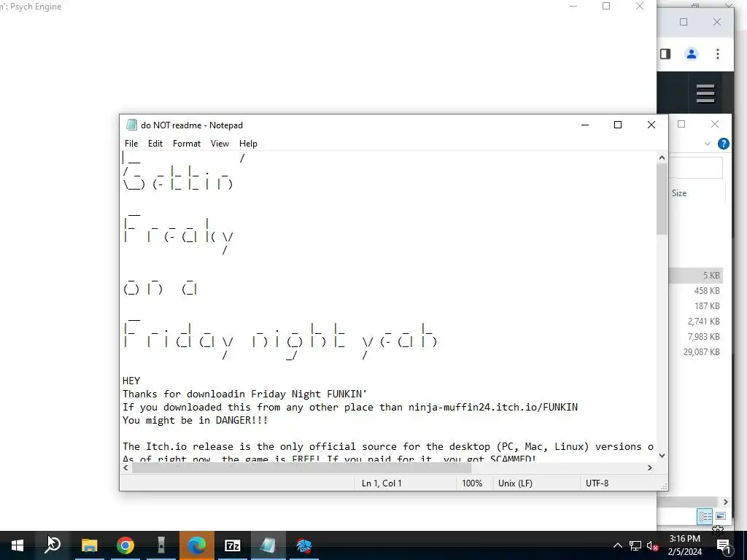
Task: Close the Chrome window
Action: click(716, 22)
